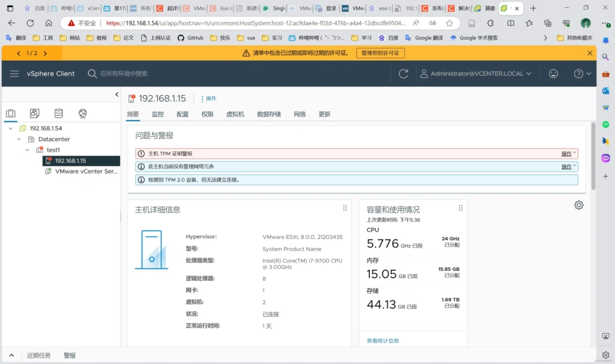The image size is (615, 364).
Task: Collapse the test1 cluster node
Action: (27, 150)
